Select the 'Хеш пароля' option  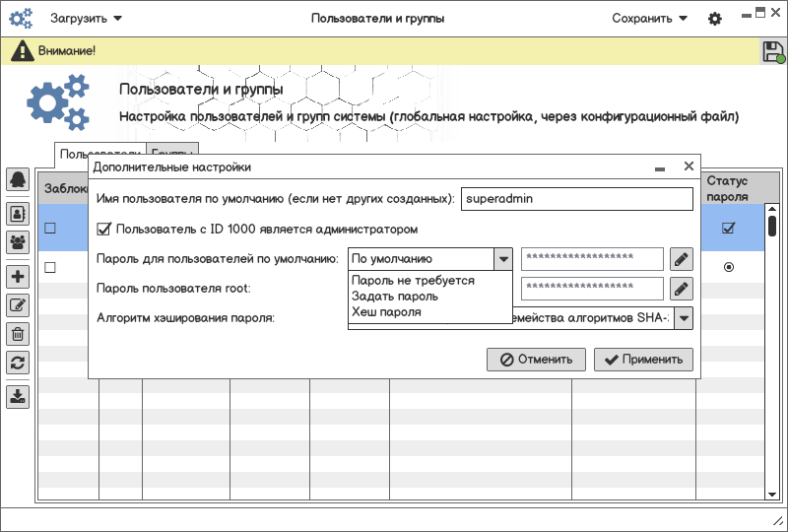point(386,312)
